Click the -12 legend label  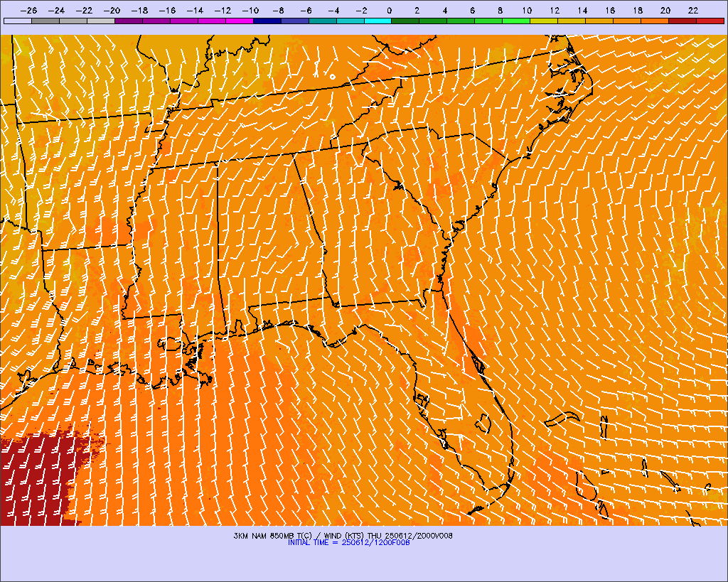pos(223,11)
